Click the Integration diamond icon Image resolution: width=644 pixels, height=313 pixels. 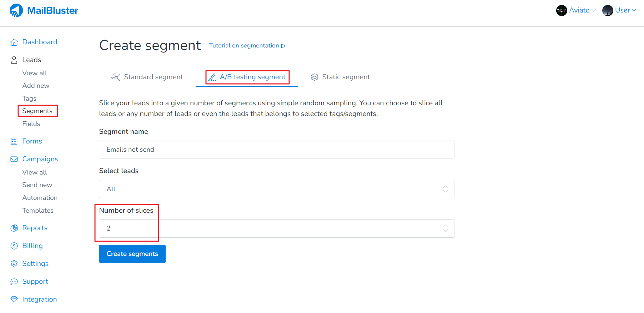coord(14,299)
